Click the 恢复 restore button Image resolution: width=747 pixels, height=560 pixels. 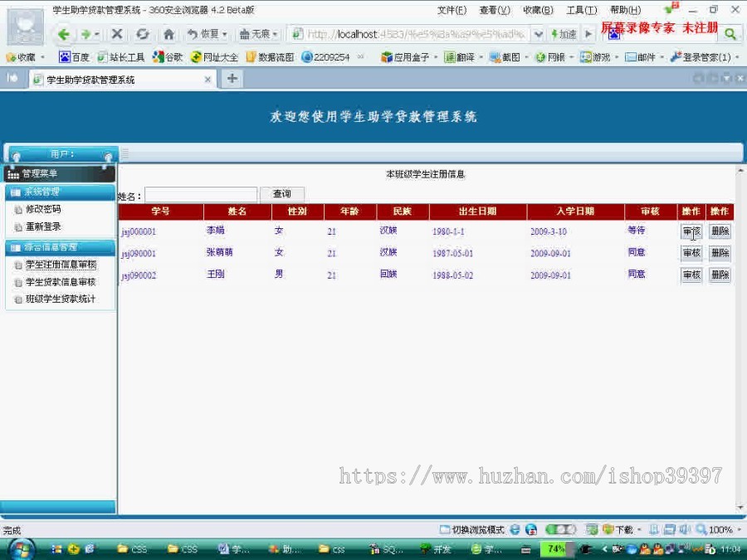(203, 34)
